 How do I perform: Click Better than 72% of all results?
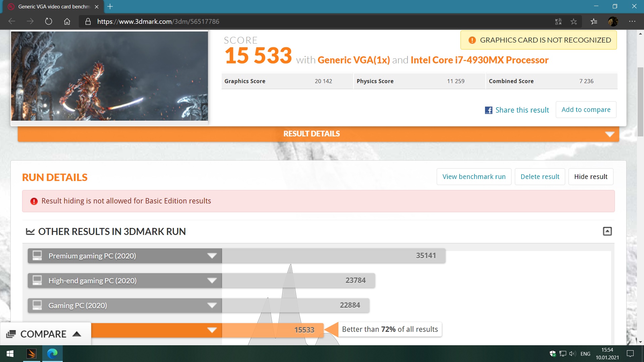click(x=390, y=329)
